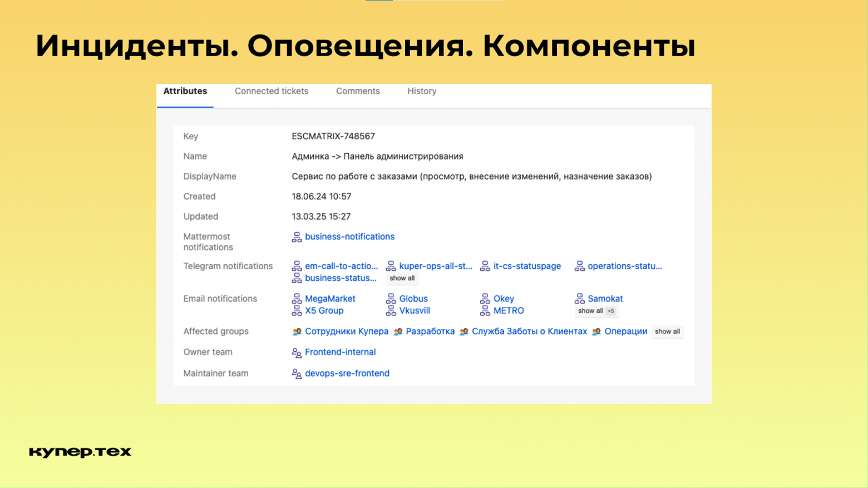
Task: Click the people icon next to Сотрудники Купера
Action: click(x=297, y=331)
